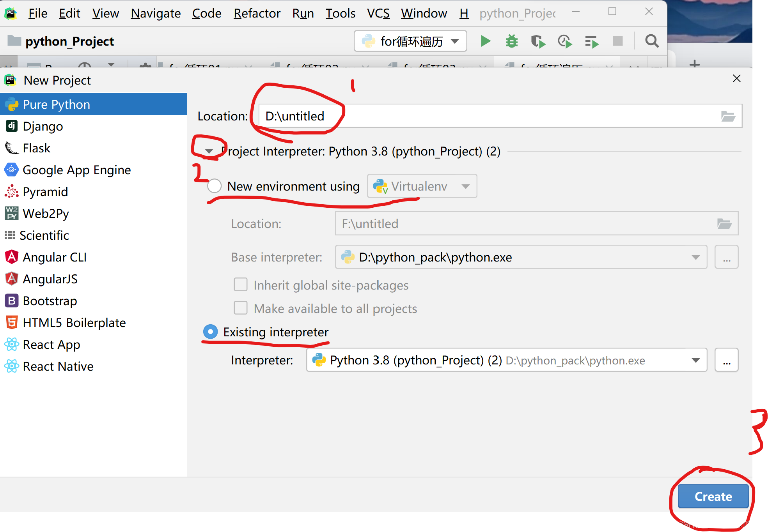Image resolution: width=768 pixels, height=532 pixels.
Task: Open Refactor menu
Action: tap(257, 13)
